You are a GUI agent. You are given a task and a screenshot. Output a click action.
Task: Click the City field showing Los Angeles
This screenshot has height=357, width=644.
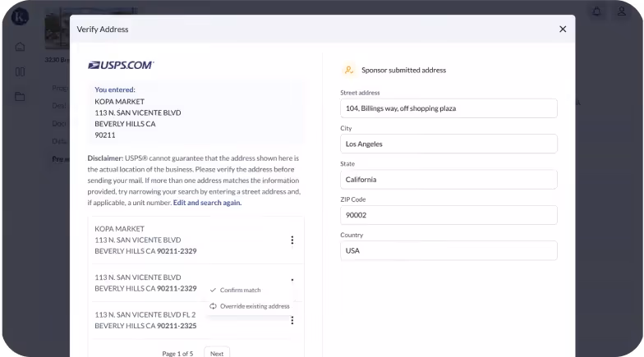tap(448, 144)
